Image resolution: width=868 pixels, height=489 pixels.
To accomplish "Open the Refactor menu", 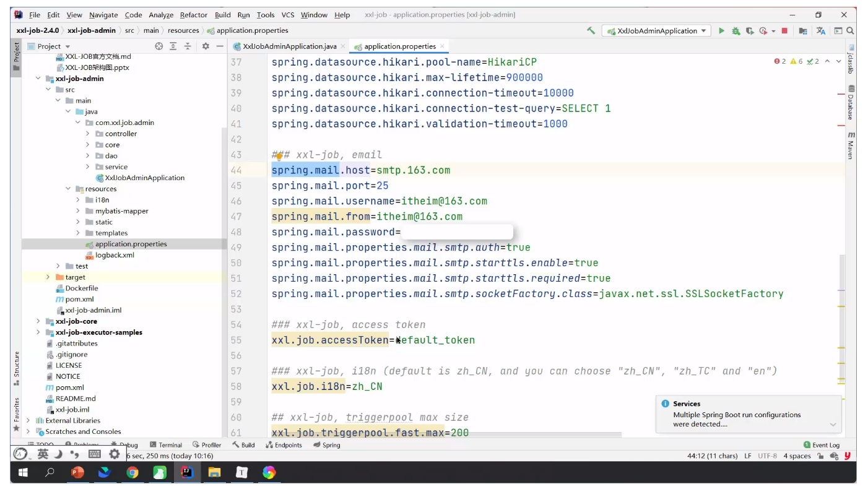I will pos(194,15).
